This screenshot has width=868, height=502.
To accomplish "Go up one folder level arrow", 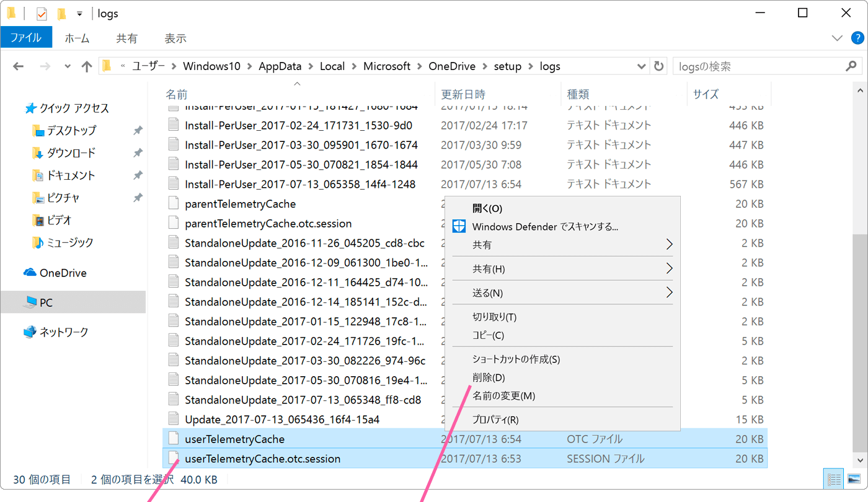I will click(x=87, y=66).
